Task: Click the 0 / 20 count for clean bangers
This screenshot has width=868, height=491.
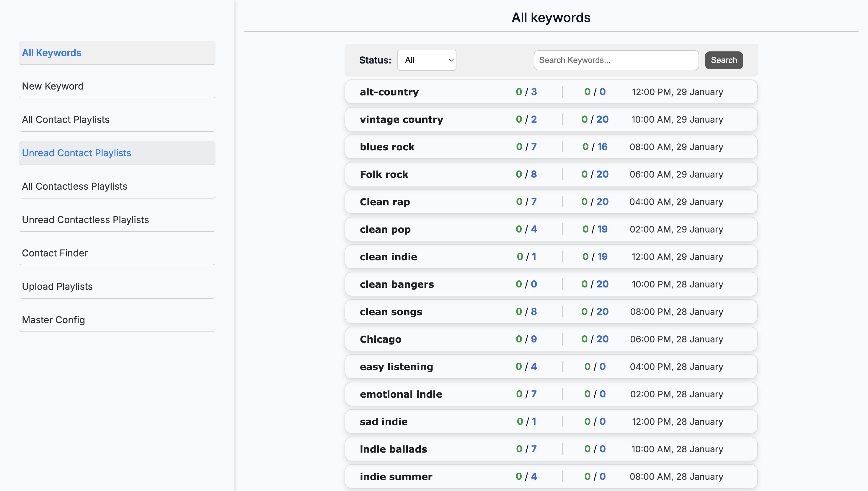Action: (x=595, y=284)
